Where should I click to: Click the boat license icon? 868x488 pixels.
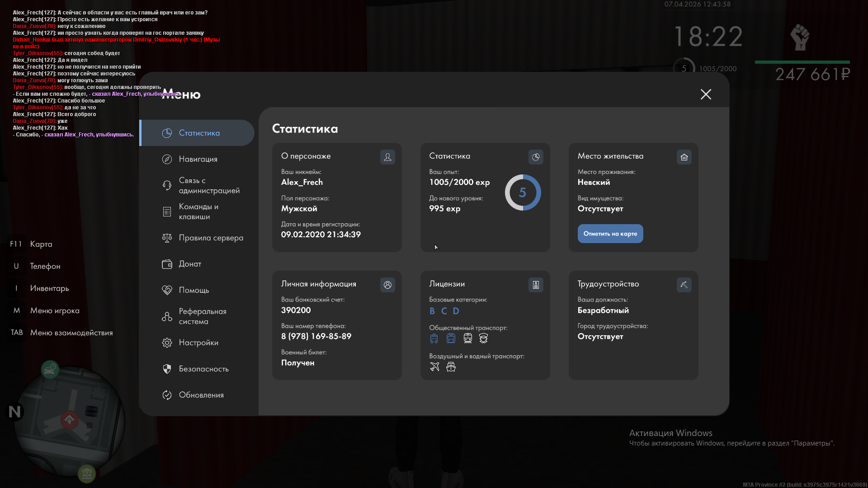[x=451, y=366]
